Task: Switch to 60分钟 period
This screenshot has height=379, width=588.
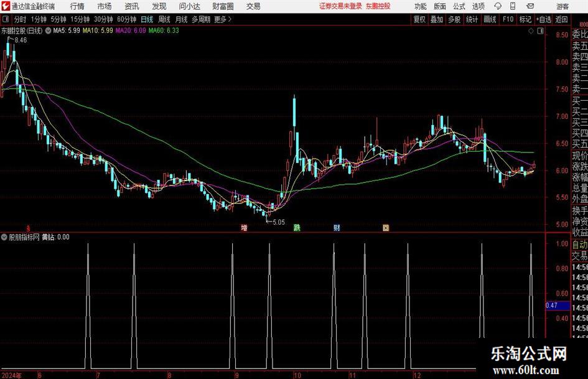Action: [126, 19]
